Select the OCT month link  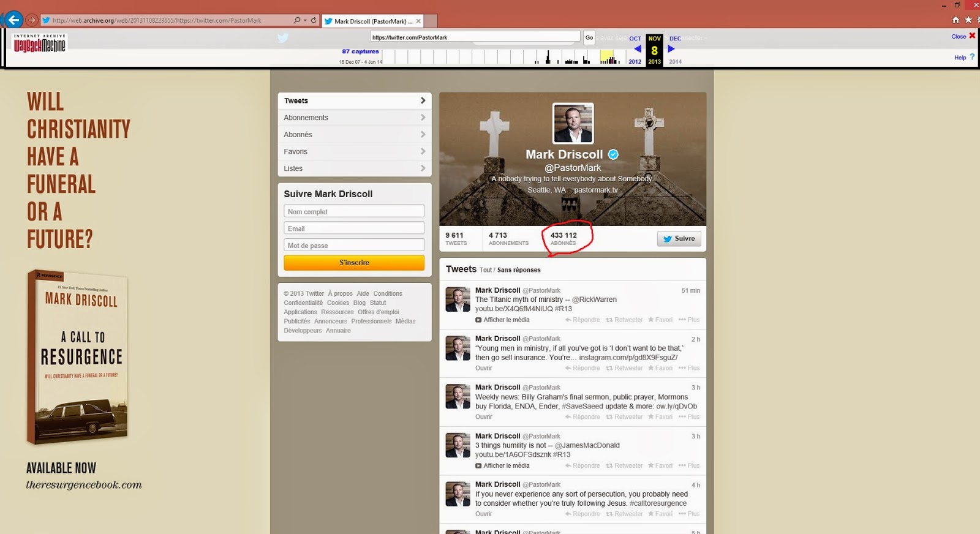pos(635,38)
